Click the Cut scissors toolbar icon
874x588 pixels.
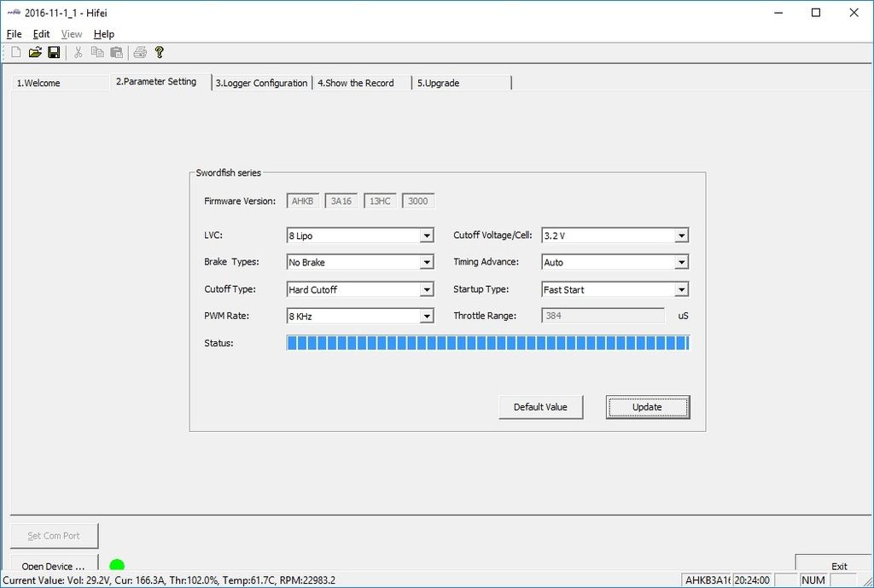[78, 52]
